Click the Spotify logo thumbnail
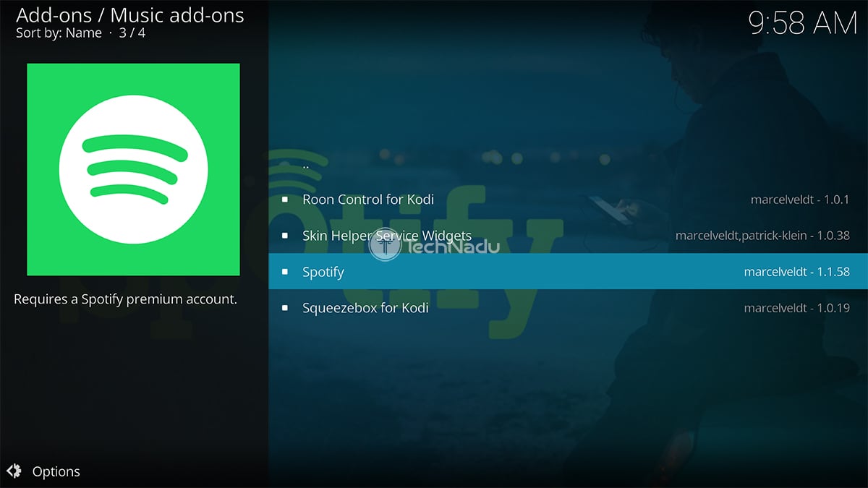The height and width of the screenshot is (488, 868). [133, 169]
